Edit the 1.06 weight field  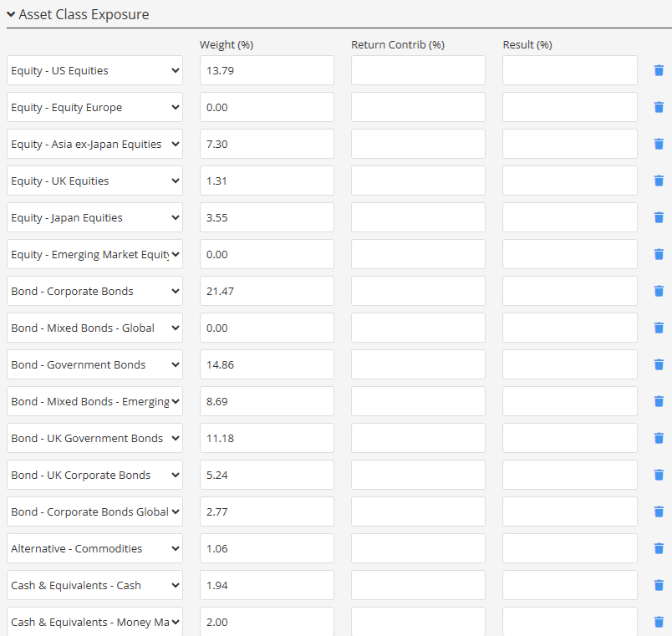coord(267,549)
